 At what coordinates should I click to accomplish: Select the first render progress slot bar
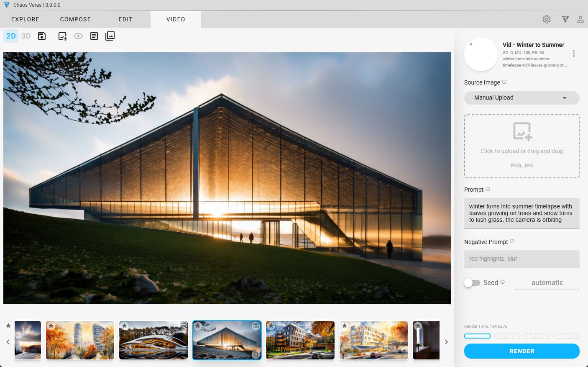[x=477, y=336]
